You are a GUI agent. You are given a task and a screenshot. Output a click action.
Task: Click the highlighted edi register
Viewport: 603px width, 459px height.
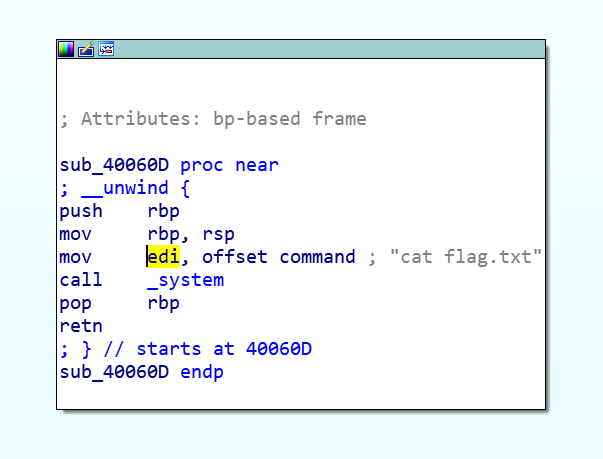(163, 257)
